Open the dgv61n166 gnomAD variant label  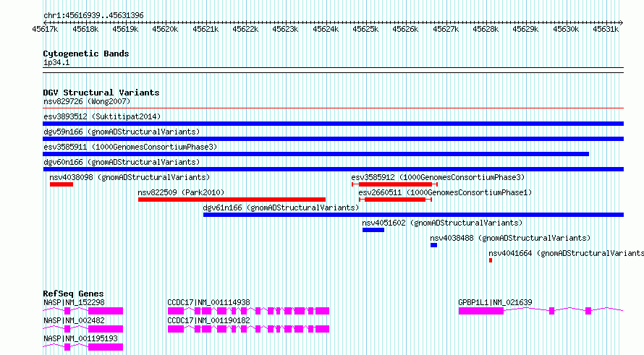click(281, 208)
